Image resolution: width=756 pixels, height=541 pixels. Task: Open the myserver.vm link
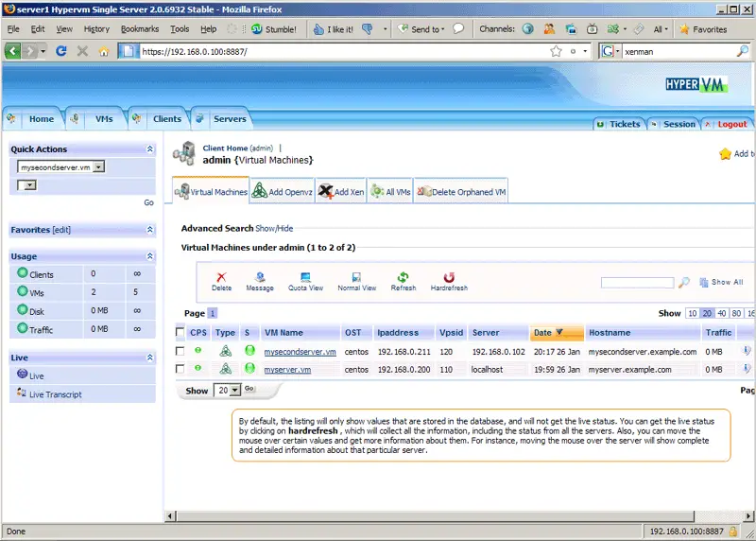(287, 370)
